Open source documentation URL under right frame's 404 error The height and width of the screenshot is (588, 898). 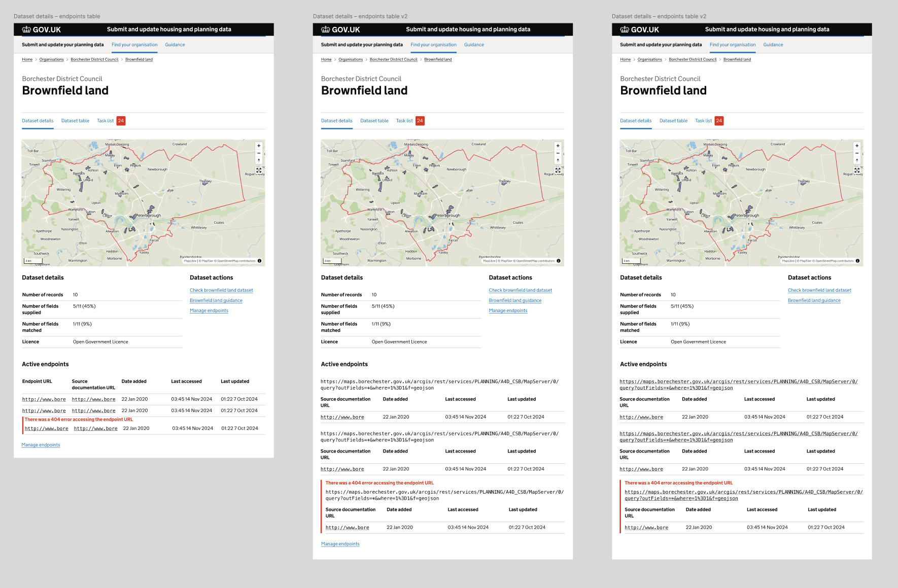tap(646, 528)
